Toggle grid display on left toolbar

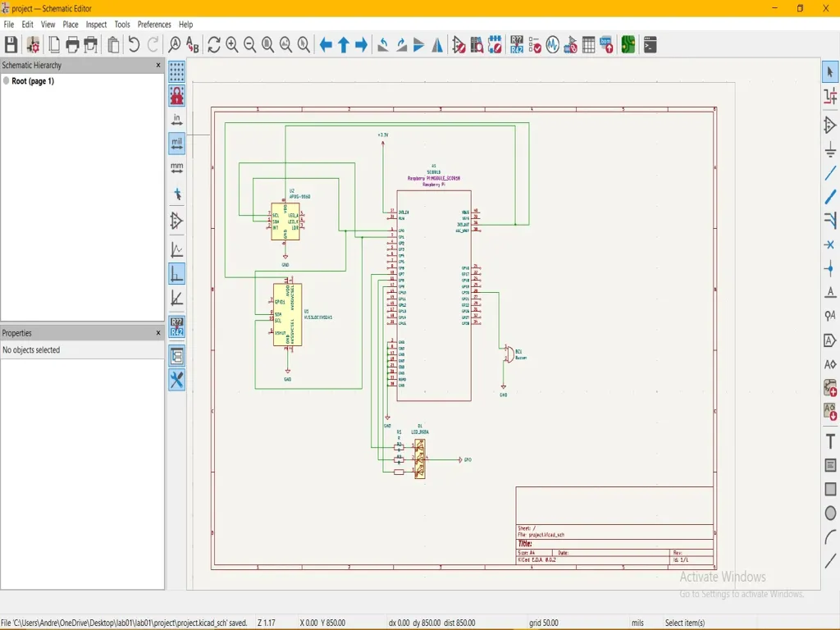click(177, 72)
